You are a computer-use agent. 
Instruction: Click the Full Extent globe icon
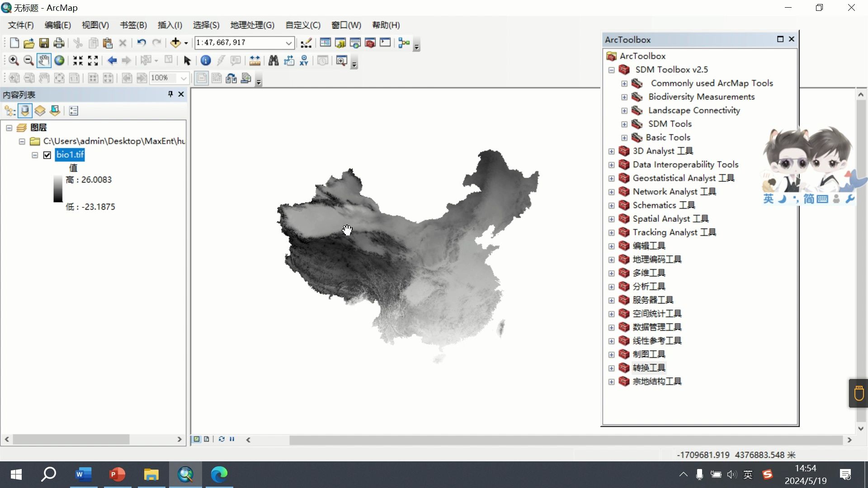point(59,61)
